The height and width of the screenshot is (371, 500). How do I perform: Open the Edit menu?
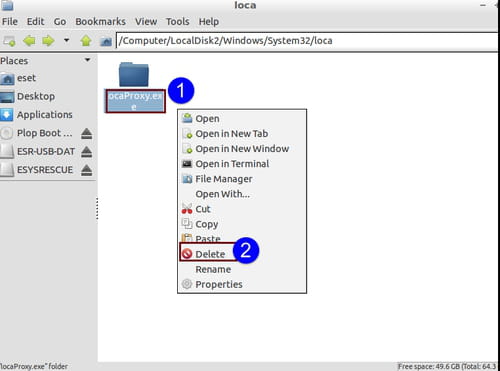(x=35, y=22)
